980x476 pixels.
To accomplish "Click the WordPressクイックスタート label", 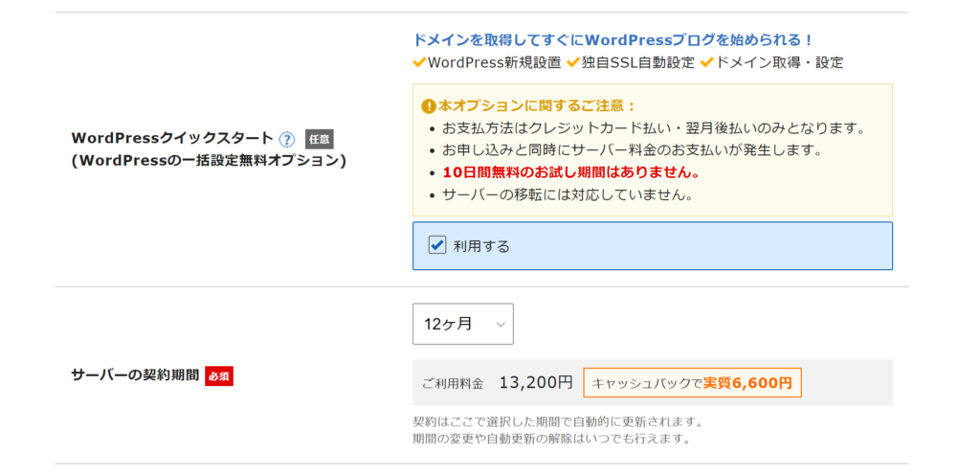I will pyautogui.click(x=172, y=138).
